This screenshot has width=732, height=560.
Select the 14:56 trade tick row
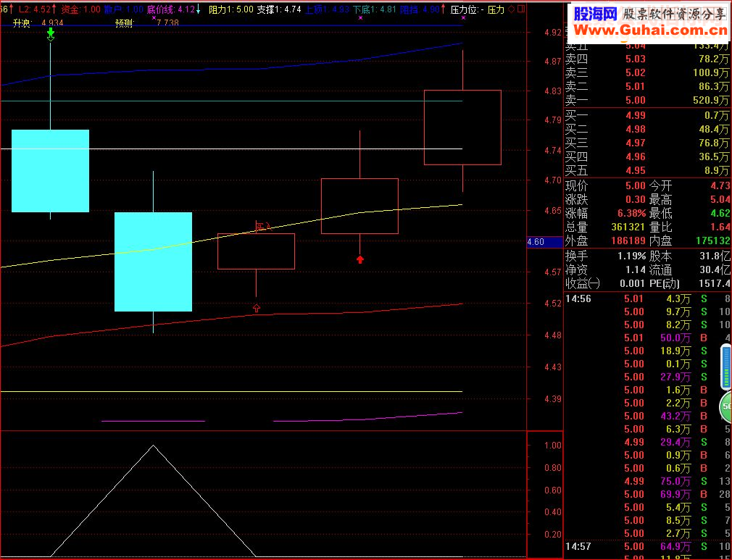[x=646, y=298]
